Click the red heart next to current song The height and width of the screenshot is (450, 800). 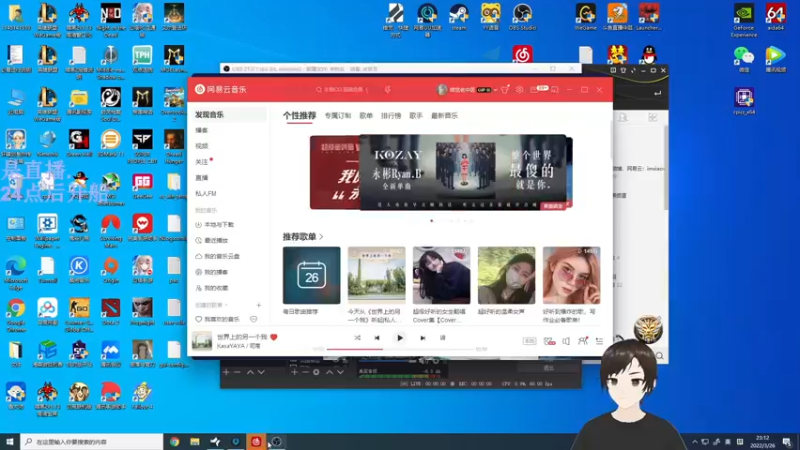coord(274,337)
